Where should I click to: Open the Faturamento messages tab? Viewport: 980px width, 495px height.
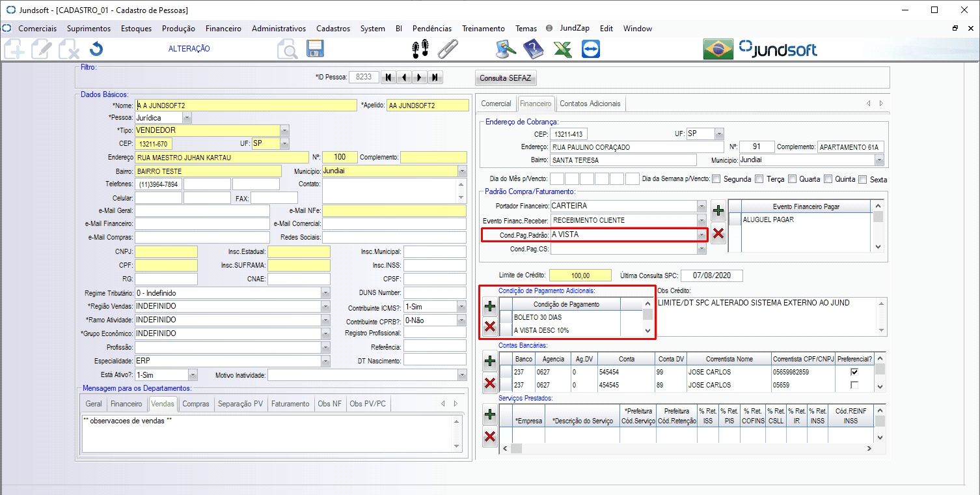[x=290, y=404]
